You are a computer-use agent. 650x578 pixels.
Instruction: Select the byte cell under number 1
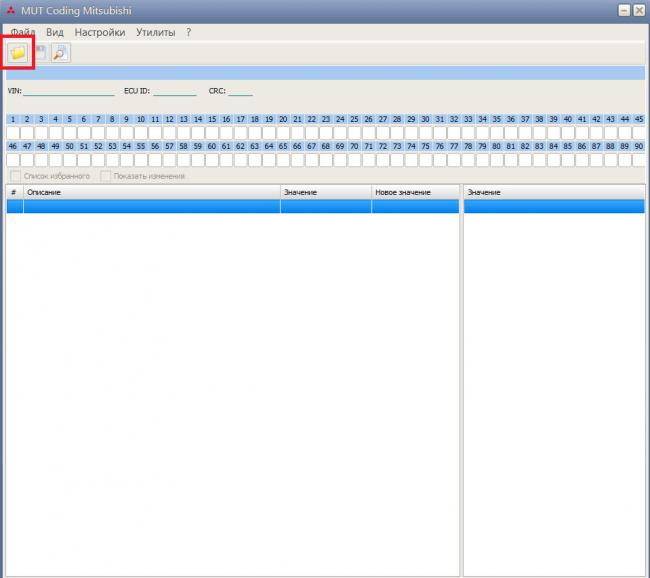tap(13, 132)
